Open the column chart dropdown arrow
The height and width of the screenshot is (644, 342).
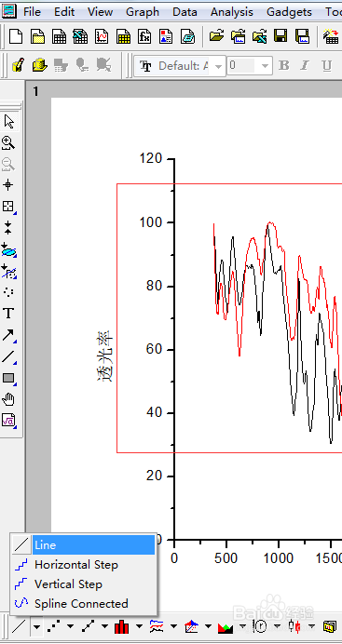click(140, 626)
